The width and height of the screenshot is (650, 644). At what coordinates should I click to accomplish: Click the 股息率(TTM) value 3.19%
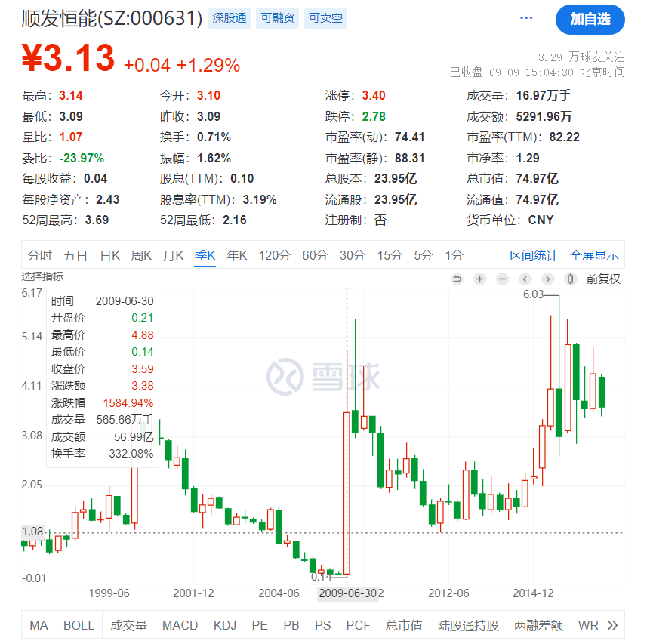[260, 199]
